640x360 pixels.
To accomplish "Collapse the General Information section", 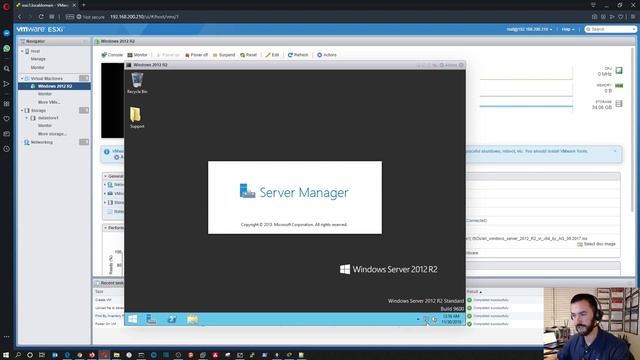I will (x=105, y=176).
